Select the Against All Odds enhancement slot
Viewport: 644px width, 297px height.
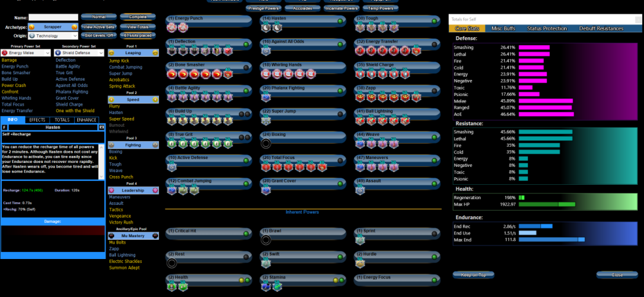(266, 52)
